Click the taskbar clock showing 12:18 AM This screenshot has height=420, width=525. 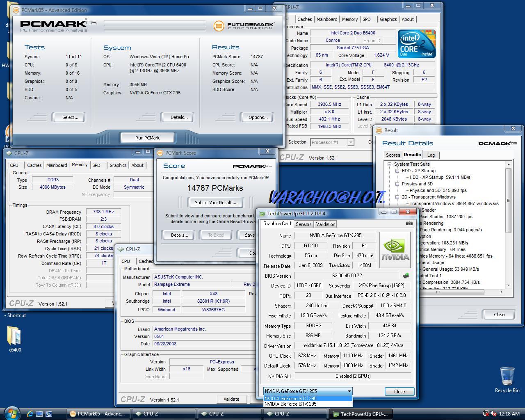[510, 414]
